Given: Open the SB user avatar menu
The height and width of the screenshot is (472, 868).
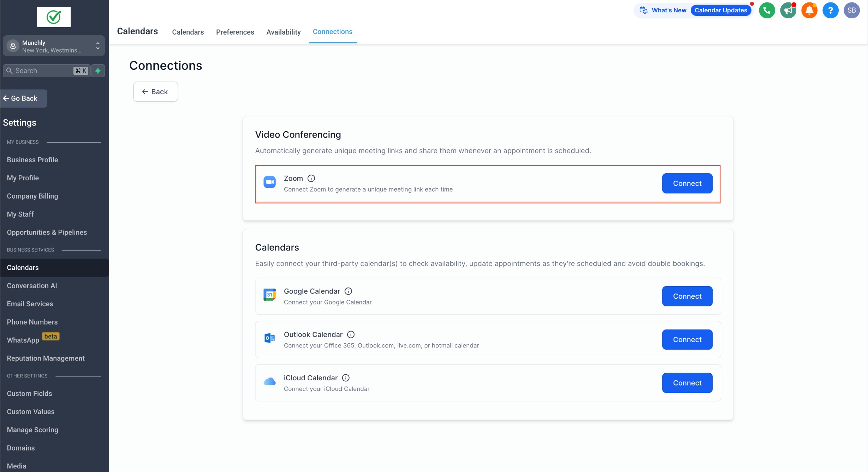Looking at the screenshot, I should [x=851, y=10].
